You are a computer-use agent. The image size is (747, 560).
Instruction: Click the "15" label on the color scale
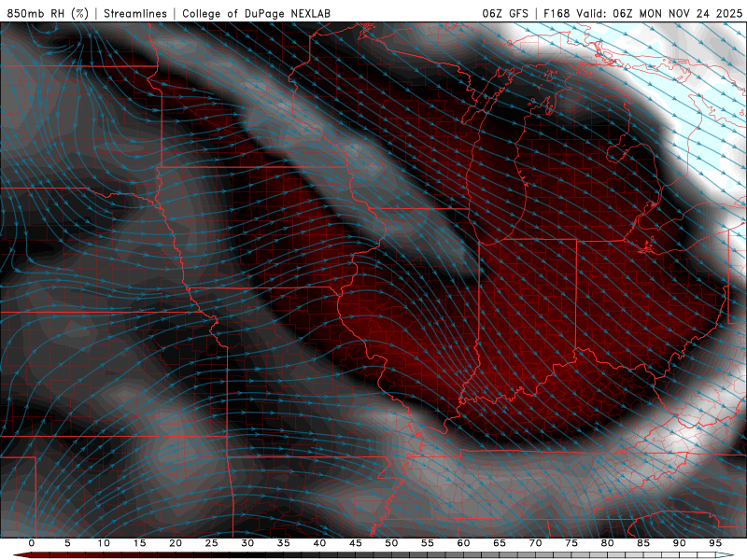click(139, 543)
